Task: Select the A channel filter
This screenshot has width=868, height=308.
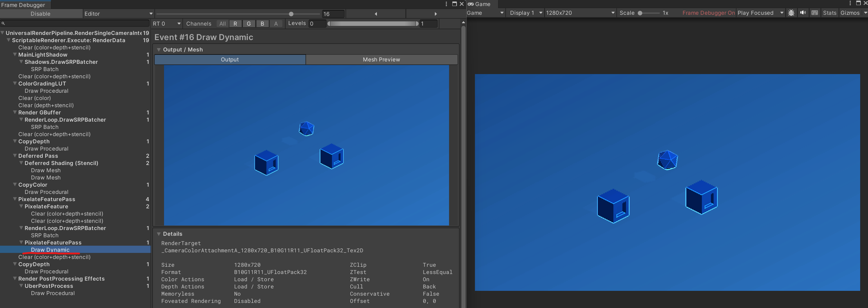Action: pos(276,23)
